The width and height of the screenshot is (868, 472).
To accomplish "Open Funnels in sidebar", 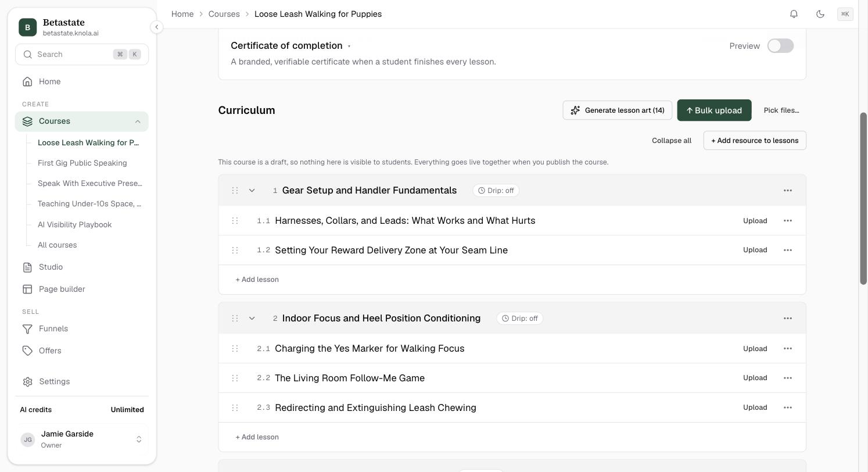I will coord(82,329).
